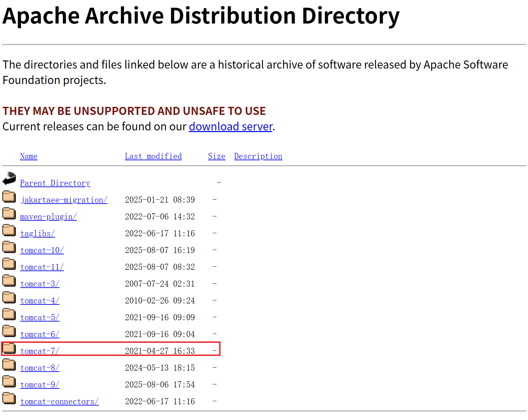Open the tomcat-10/ directory link

pyautogui.click(x=42, y=250)
